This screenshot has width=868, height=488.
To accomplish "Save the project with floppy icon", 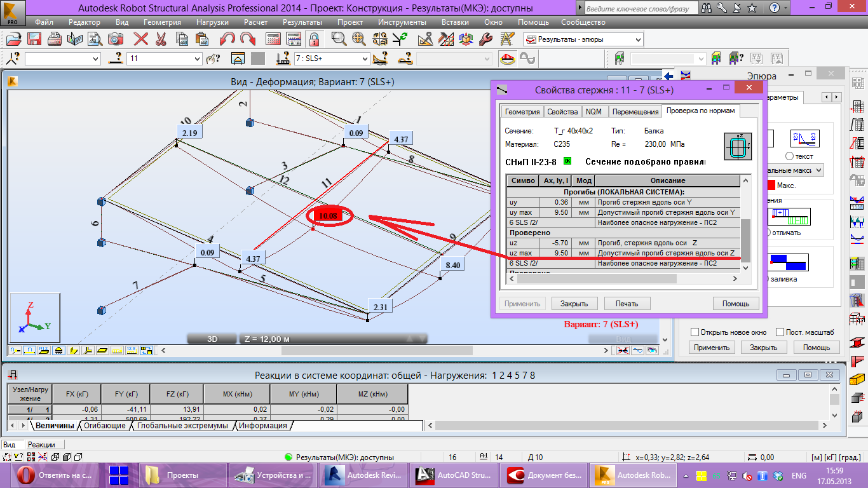I will tap(34, 39).
